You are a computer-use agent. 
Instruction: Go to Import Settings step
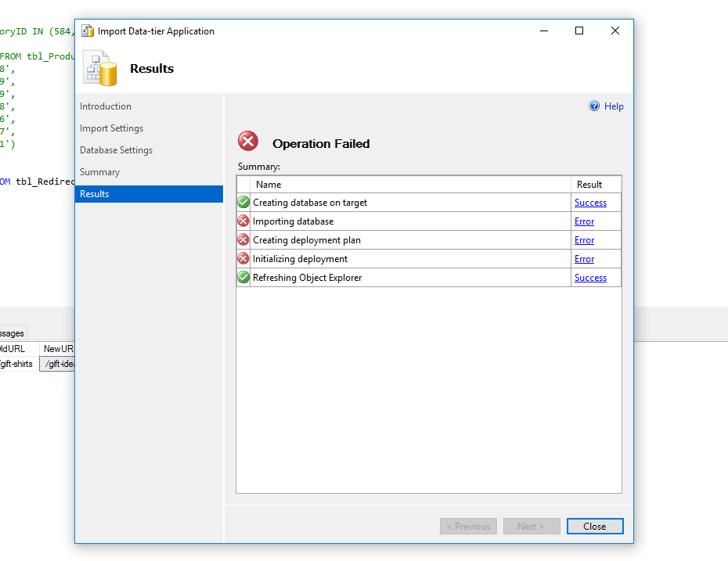point(111,128)
